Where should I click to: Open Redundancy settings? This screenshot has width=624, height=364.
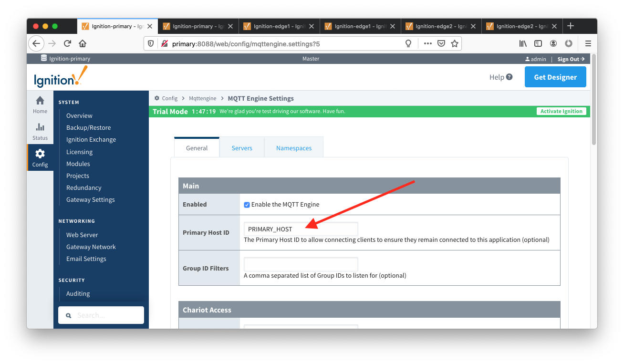click(x=84, y=187)
